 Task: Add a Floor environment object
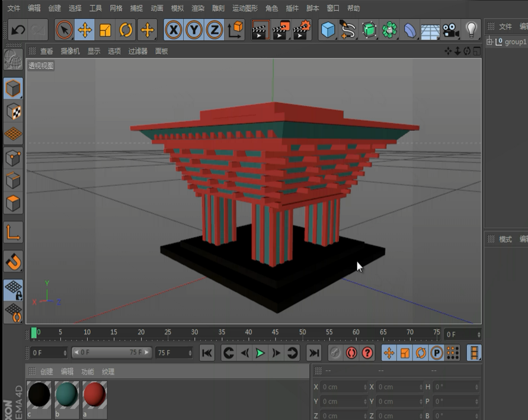tap(430, 30)
